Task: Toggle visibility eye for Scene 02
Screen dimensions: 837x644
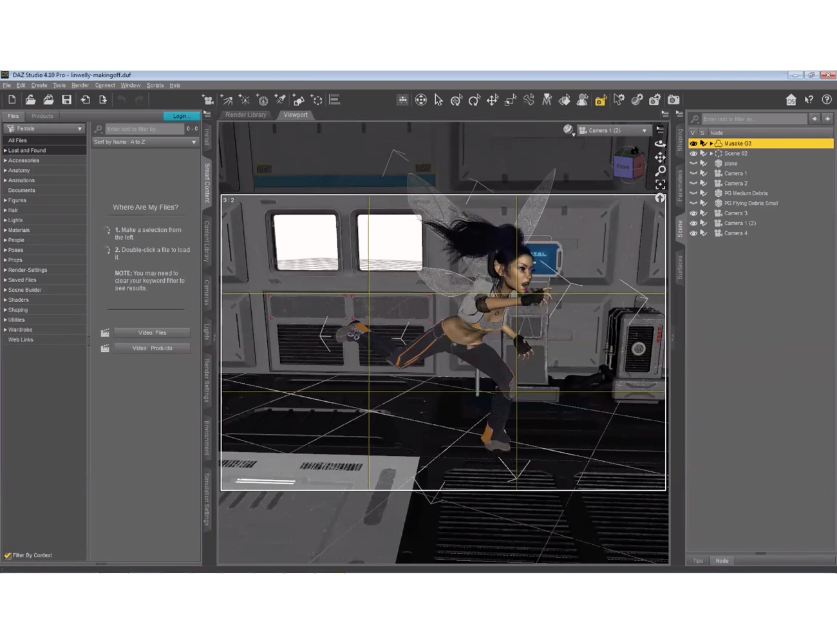Action: (693, 154)
